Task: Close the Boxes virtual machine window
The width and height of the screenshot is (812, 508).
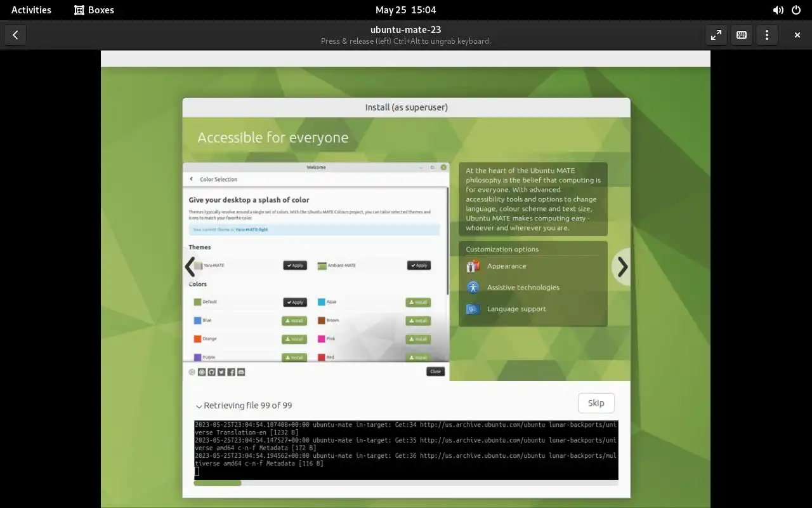Action: [797, 35]
